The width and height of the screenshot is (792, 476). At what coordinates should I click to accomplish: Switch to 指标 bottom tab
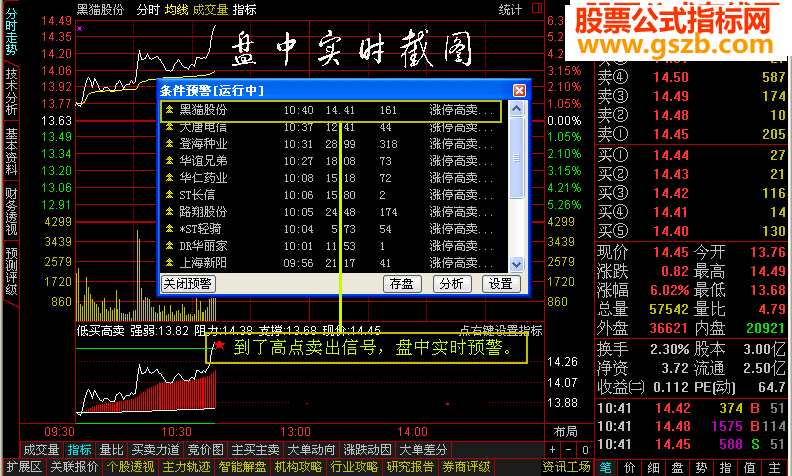(79, 450)
